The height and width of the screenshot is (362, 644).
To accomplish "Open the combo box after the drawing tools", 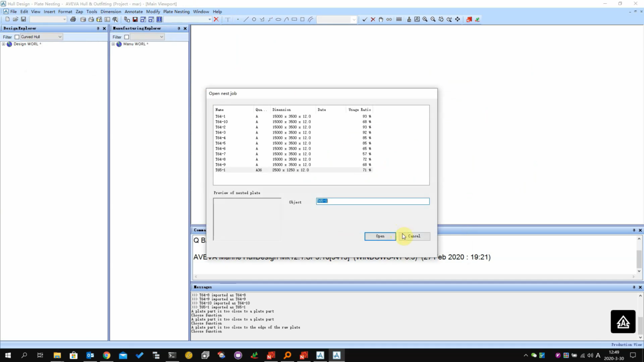I will [x=336, y=19].
